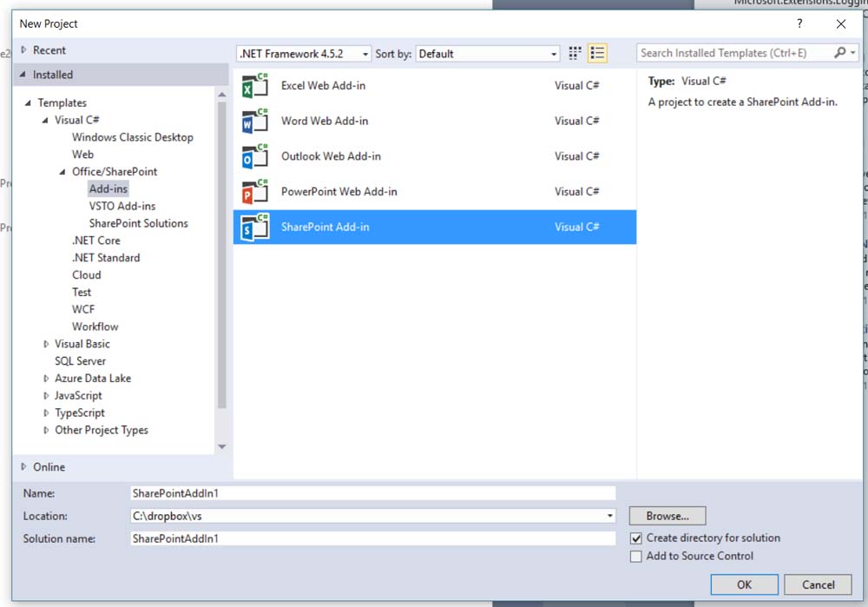
Task: Choose the Outlook Web Add-in icon
Action: coord(255,157)
